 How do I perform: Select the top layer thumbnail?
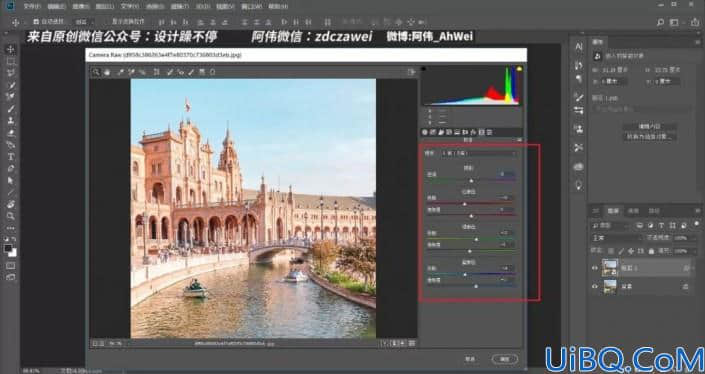point(610,268)
